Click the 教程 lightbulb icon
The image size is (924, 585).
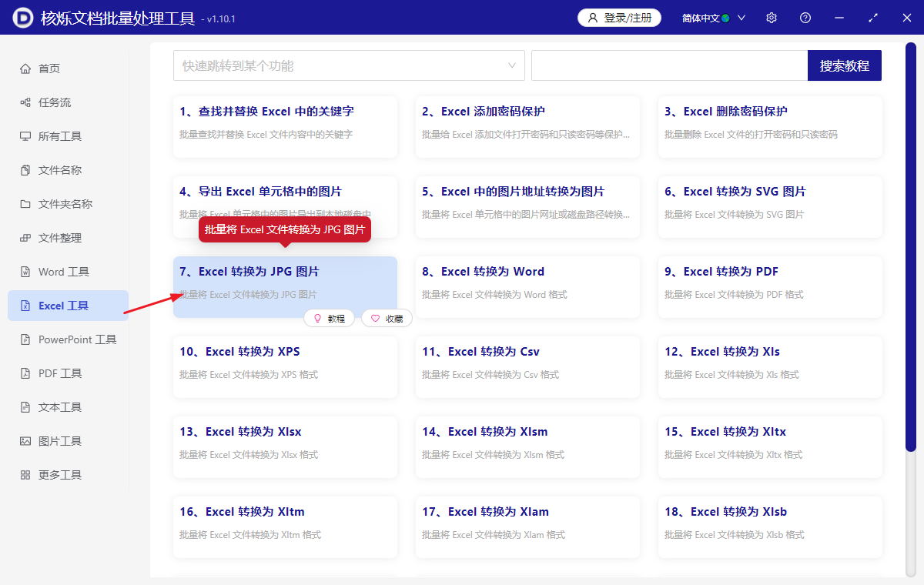(x=317, y=319)
